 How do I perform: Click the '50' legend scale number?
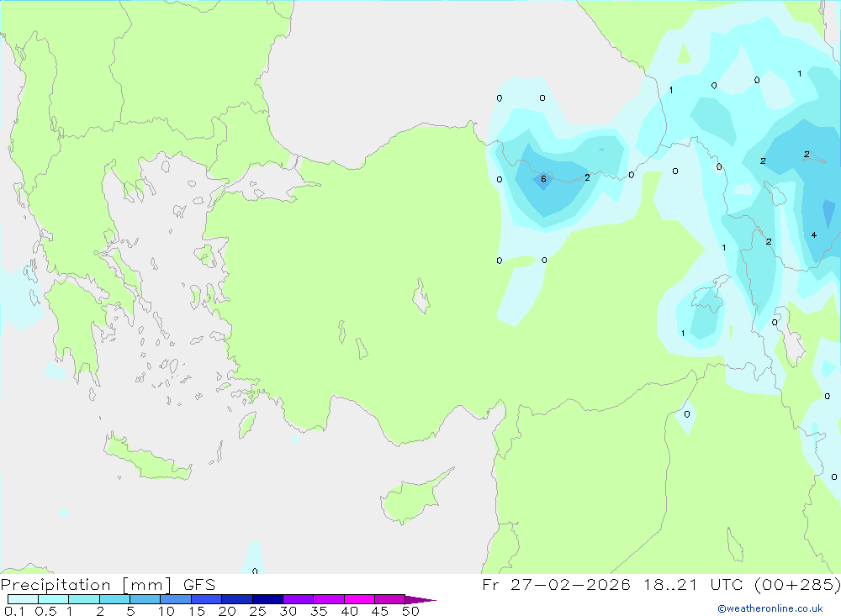point(410,611)
